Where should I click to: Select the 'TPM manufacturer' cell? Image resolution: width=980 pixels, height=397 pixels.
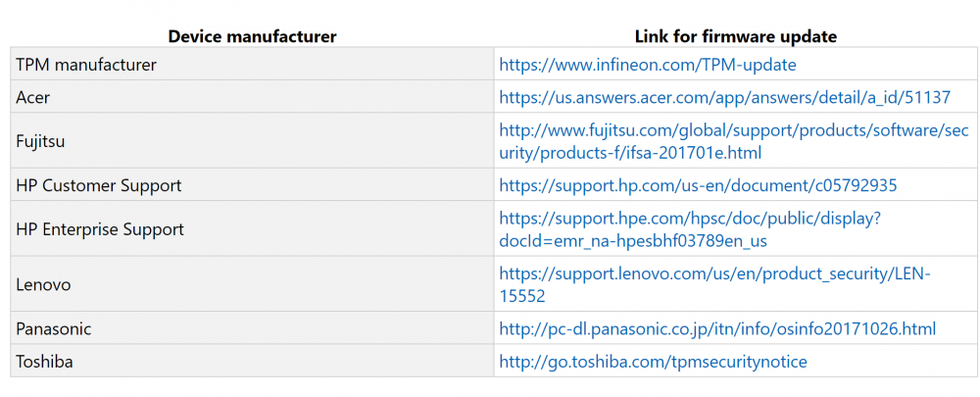pos(86,65)
